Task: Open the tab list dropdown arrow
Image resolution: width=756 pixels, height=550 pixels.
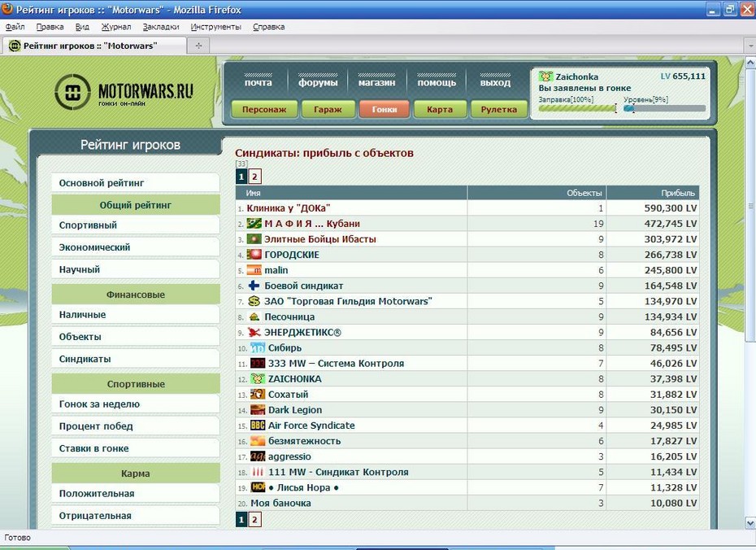Action: 750,46
